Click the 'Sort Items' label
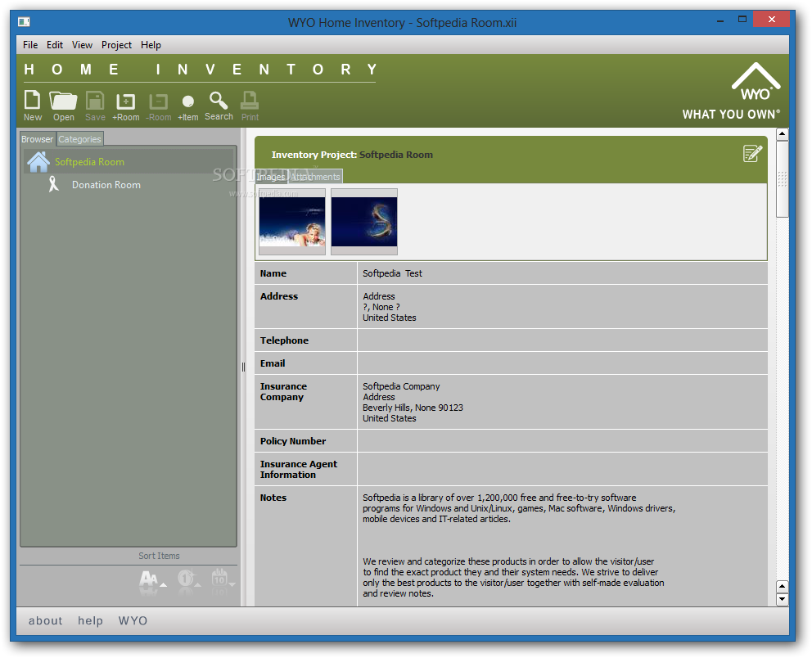Viewport: 812px width, 658px height. click(159, 556)
